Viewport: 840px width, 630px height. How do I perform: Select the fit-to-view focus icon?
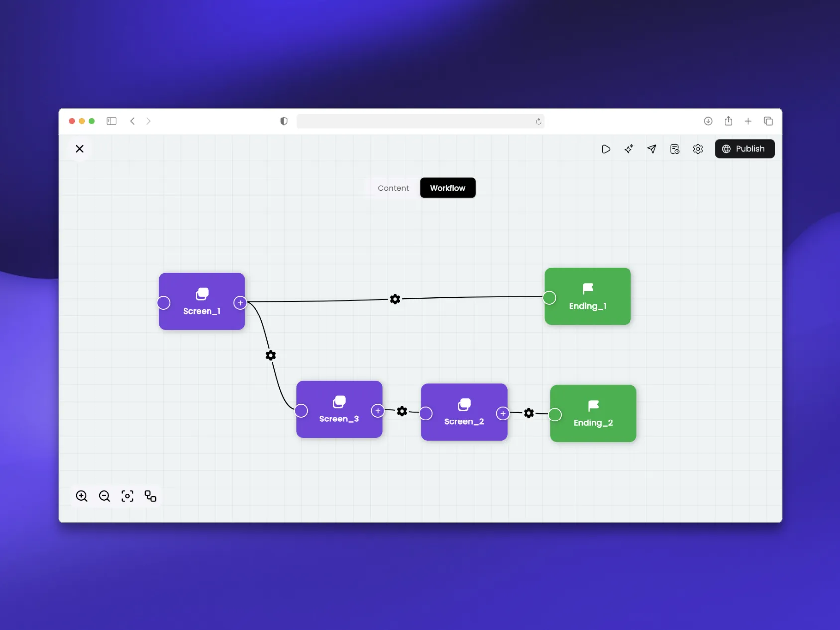(x=127, y=496)
